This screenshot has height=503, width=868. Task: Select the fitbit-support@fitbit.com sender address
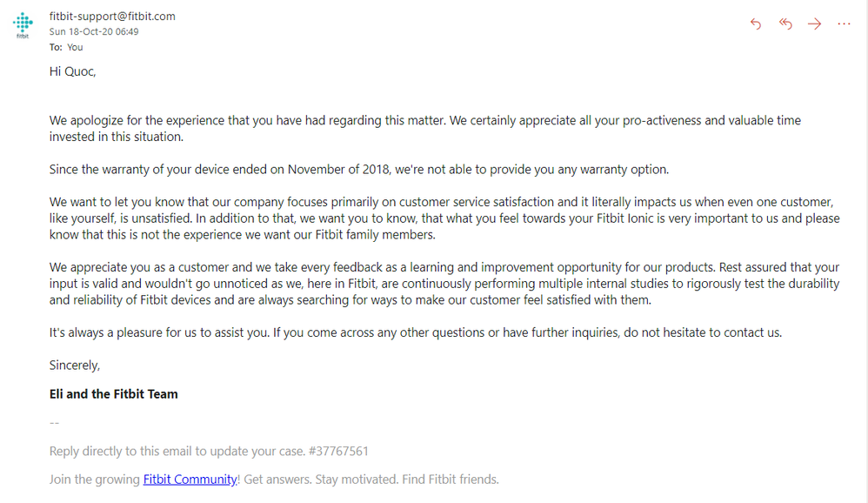(112, 17)
